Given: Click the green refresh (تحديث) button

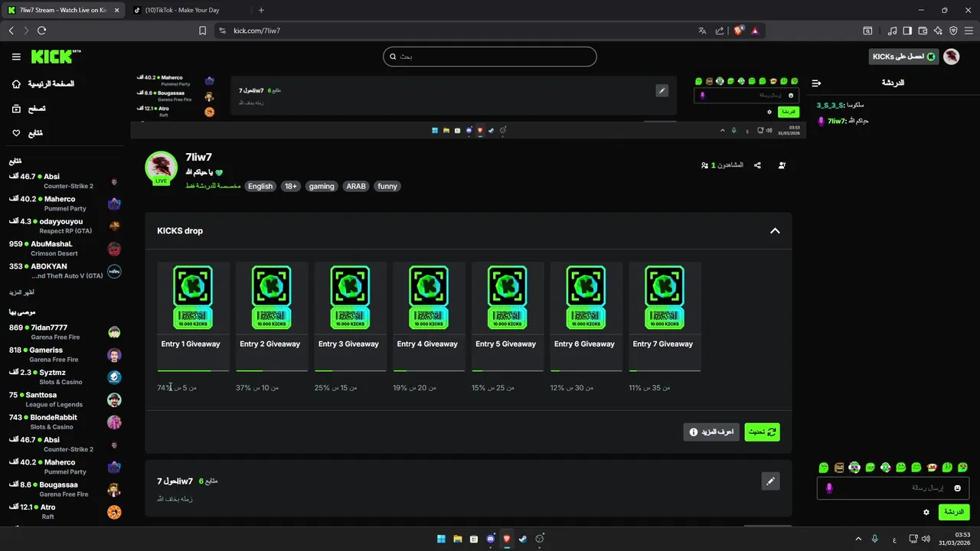Looking at the screenshot, I should (x=762, y=432).
